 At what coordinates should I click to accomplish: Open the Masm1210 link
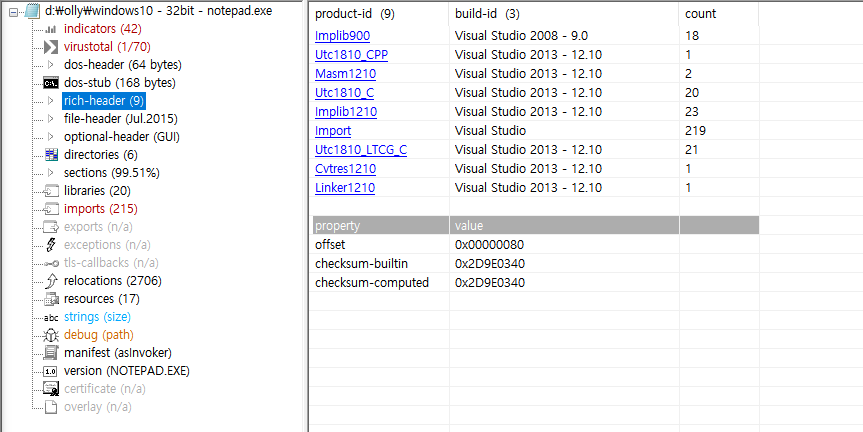346,74
